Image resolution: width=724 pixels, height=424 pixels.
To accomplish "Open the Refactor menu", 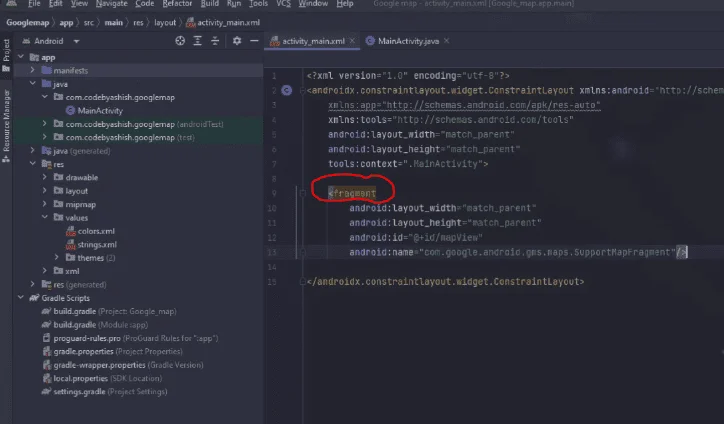I will pos(177,4).
